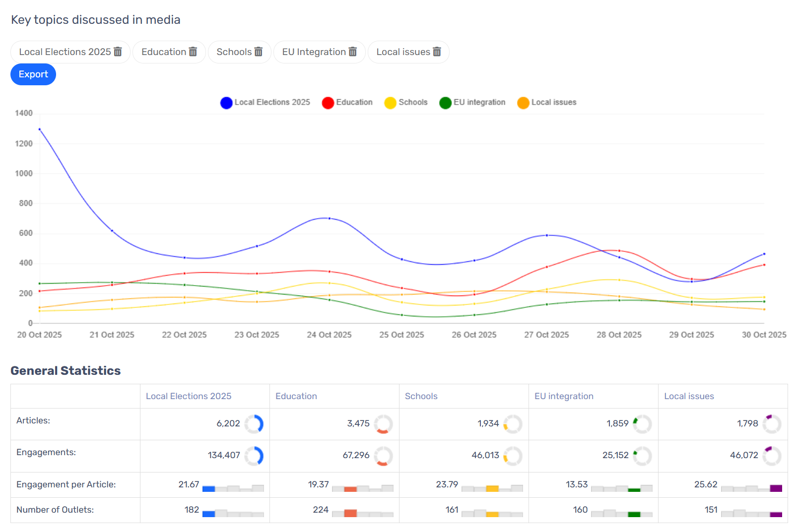
Task: Click Local issues engagement per article bar chart
Action: [751, 488]
